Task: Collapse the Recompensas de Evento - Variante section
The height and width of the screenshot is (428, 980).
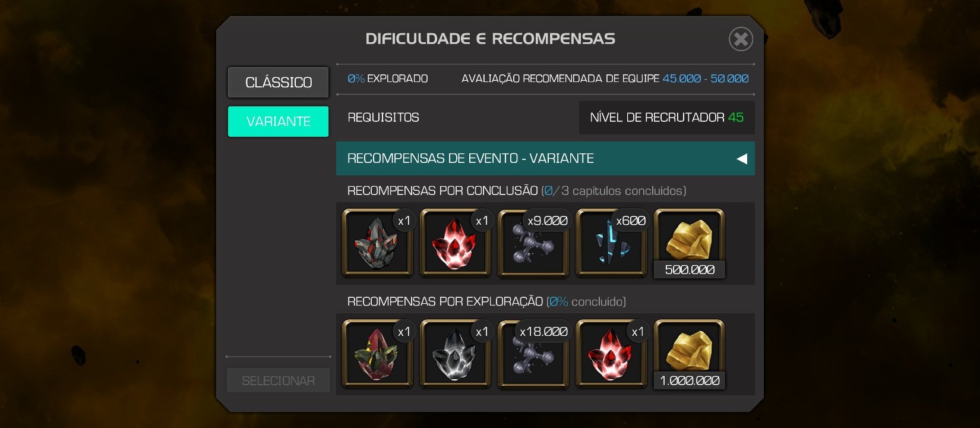Action: tap(545, 158)
